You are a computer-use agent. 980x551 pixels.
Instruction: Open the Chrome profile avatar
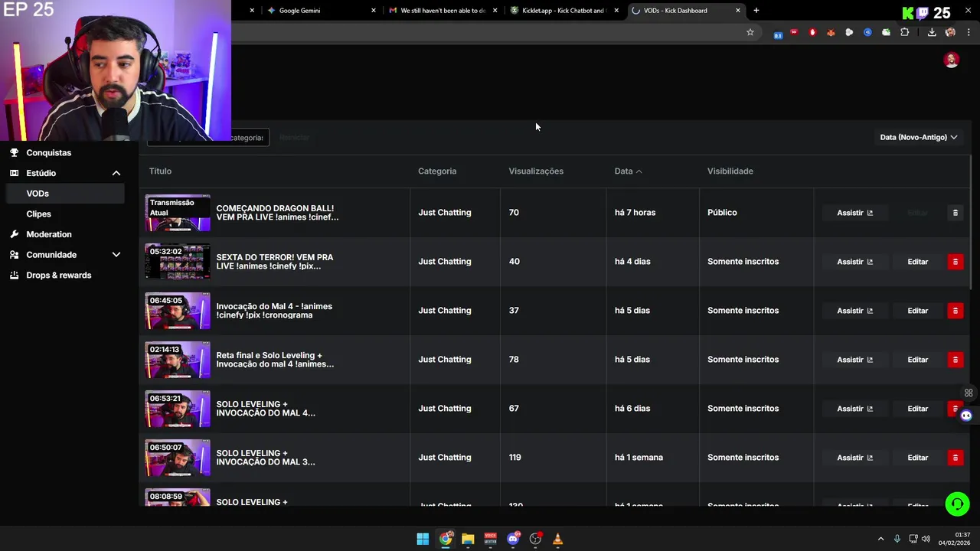coord(950,32)
